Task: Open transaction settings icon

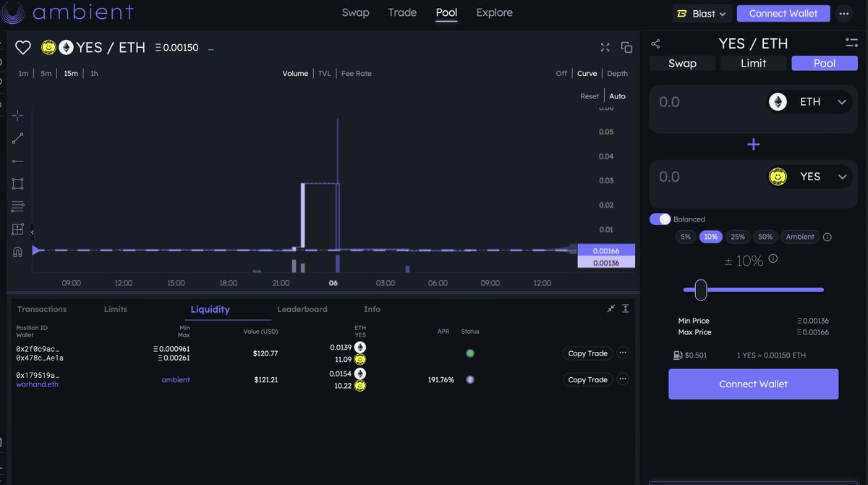Action: (851, 43)
